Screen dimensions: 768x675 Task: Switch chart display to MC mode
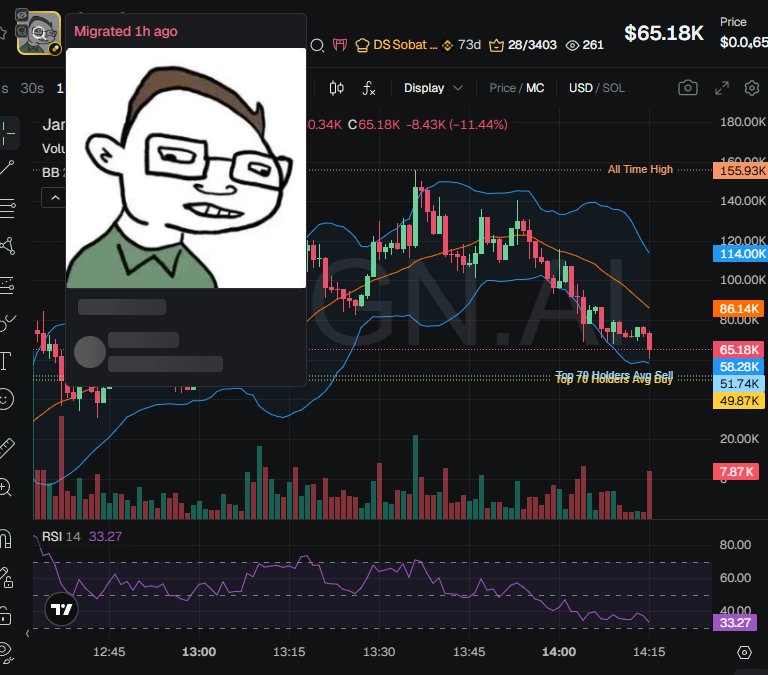tap(535, 88)
